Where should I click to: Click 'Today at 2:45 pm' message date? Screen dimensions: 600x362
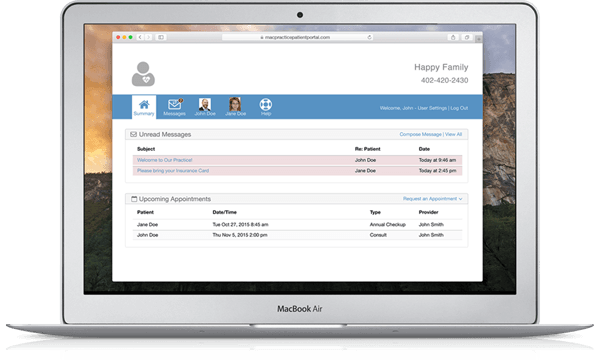click(x=437, y=171)
